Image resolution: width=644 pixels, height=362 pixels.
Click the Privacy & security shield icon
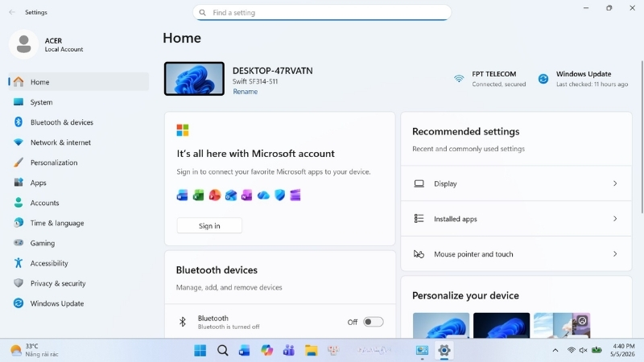(18, 283)
